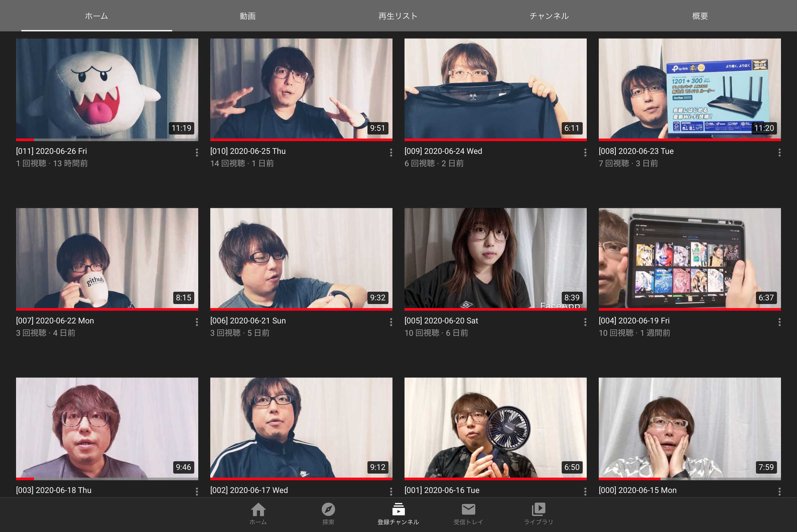Click three-dot menu of video [004]
The width and height of the screenshot is (797, 532).
[779, 322]
